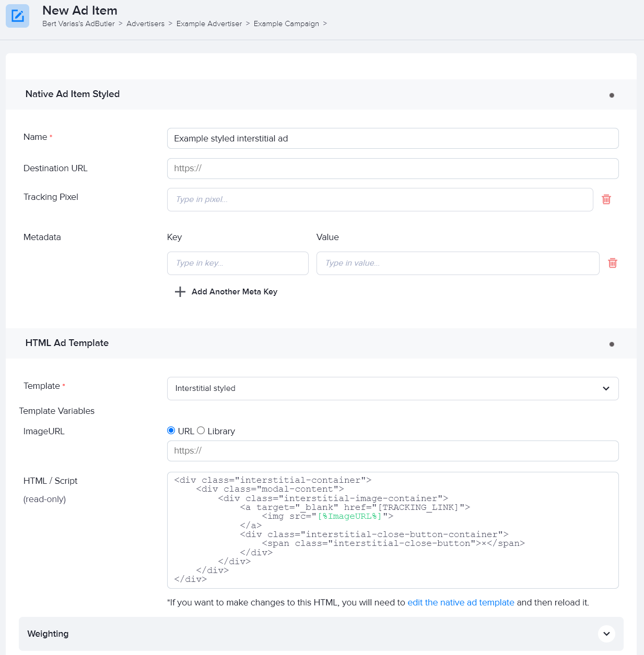Click the New Ad Item pencil icon
The width and height of the screenshot is (644, 655).
pyautogui.click(x=17, y=16)
